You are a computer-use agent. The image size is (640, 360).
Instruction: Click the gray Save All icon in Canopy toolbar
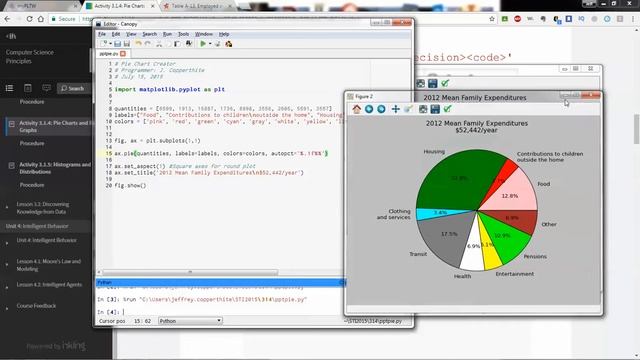click(x=127, y=44)
